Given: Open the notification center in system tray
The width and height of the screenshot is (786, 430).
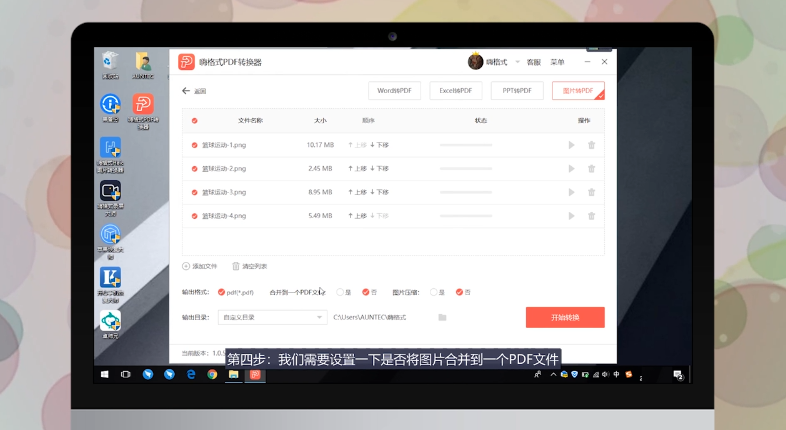Looking at the screenshot, I should pos(678,374).
